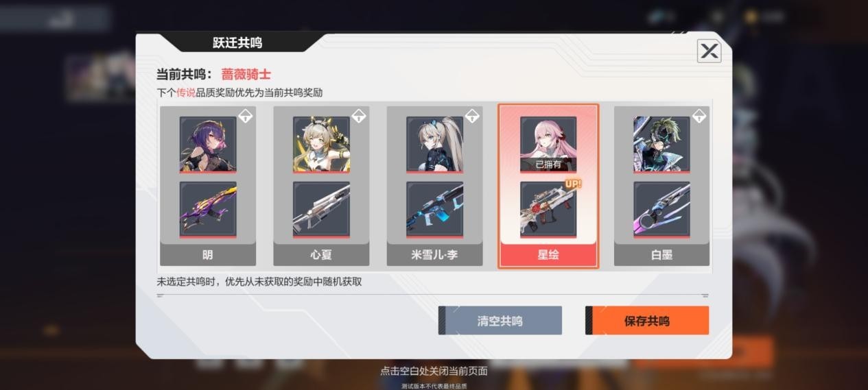The width and height of the screenshot is (868, 390).
Task: Click 星绘 portrait marked 已拥有
Action: coord(548,144)
